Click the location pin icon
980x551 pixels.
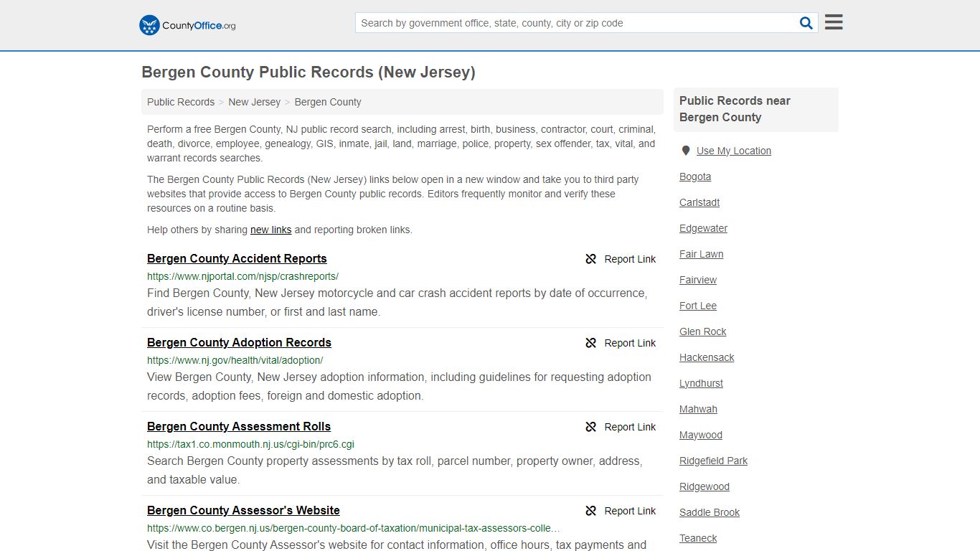tap(685, 151)
